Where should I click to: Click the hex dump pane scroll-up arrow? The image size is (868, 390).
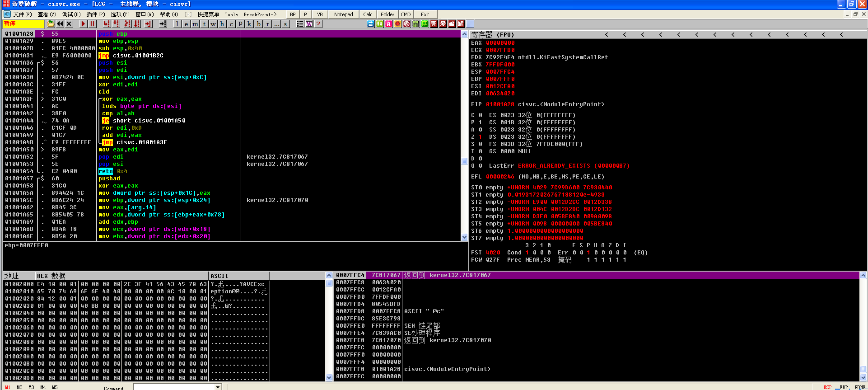click(329, 275)
